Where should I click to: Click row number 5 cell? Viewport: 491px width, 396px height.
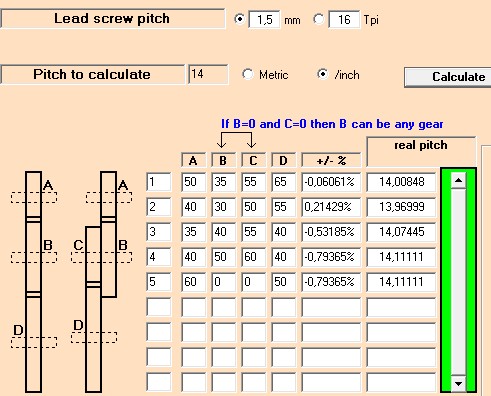point(159,282)
